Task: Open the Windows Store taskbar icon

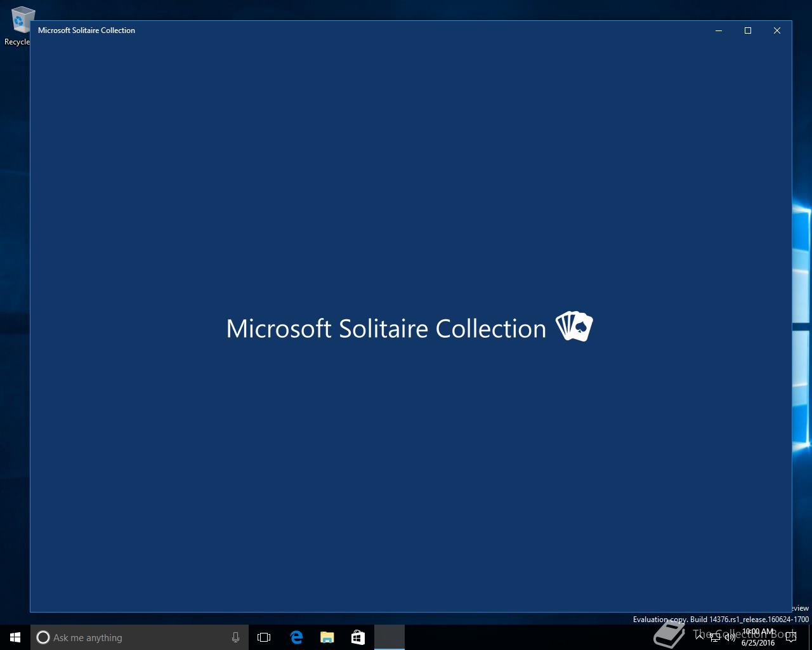Action: click(358, 637)
